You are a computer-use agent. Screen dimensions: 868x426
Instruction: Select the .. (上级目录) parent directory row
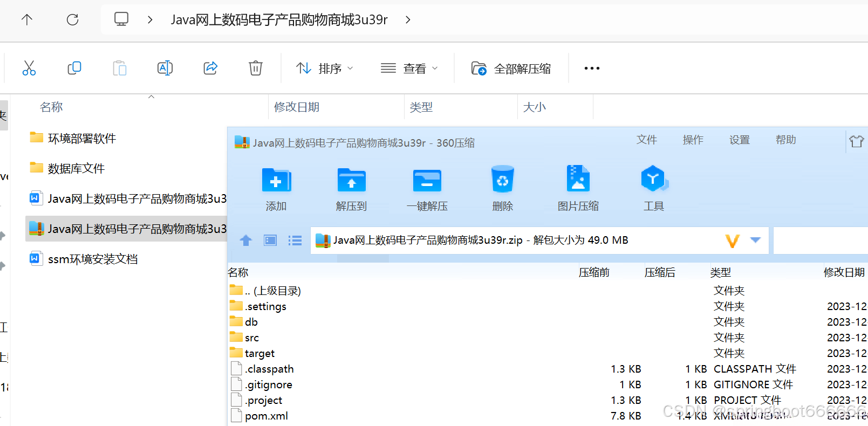click(548, 291)
